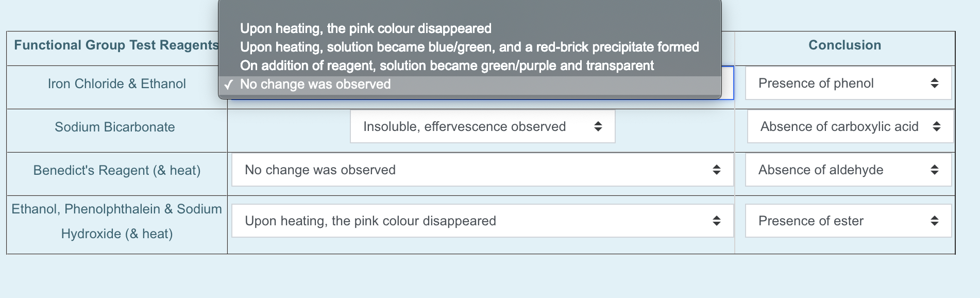Select 'No change was observed' in open menu
980x298 pixels.
coord(315,84)
